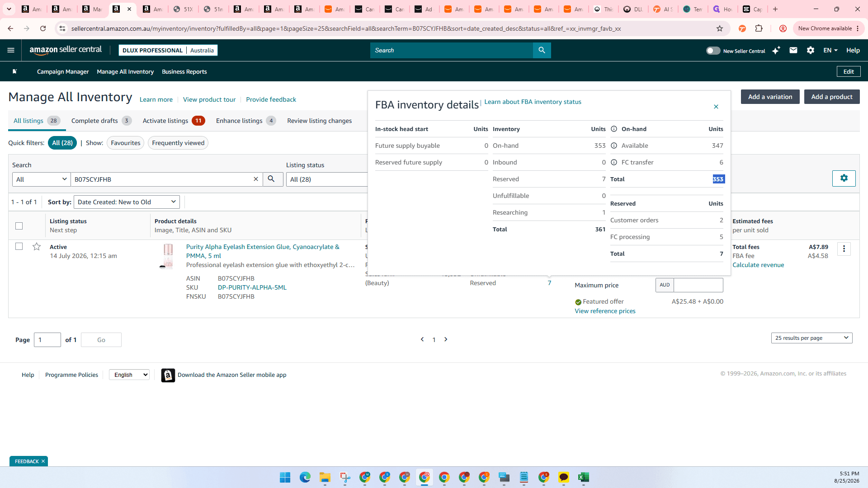The width and height of the screenshot is (868, 488).
Task: Open Sort by Date Created dropdown
Action: pos(127,202)
